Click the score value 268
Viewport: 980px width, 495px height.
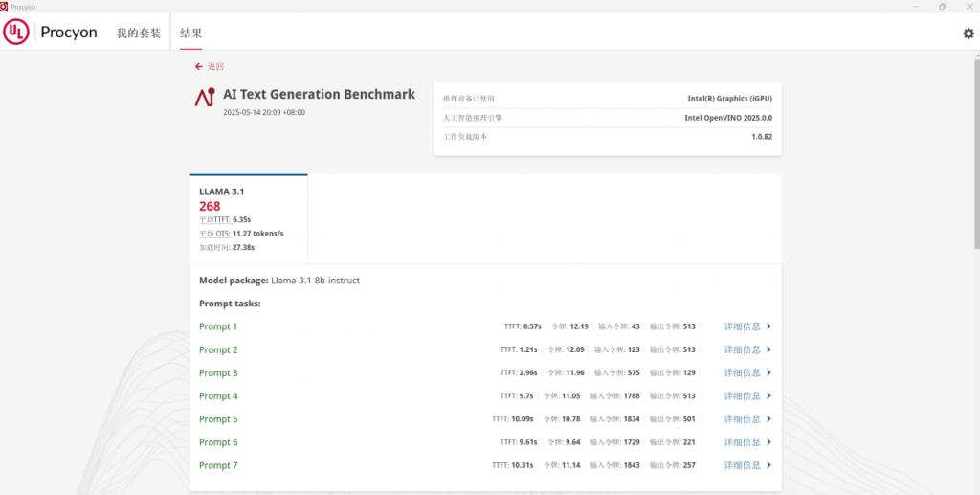210,206
